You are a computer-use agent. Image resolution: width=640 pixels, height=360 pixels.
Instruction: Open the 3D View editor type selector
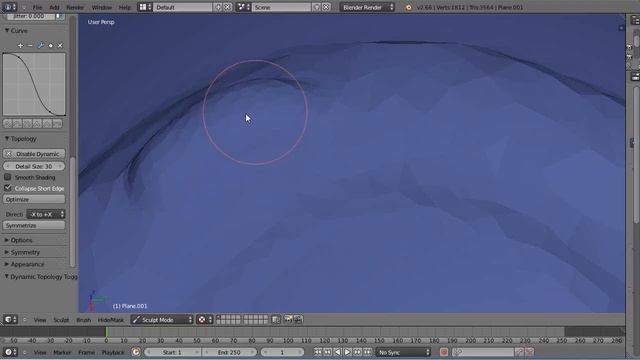(10, 320)
